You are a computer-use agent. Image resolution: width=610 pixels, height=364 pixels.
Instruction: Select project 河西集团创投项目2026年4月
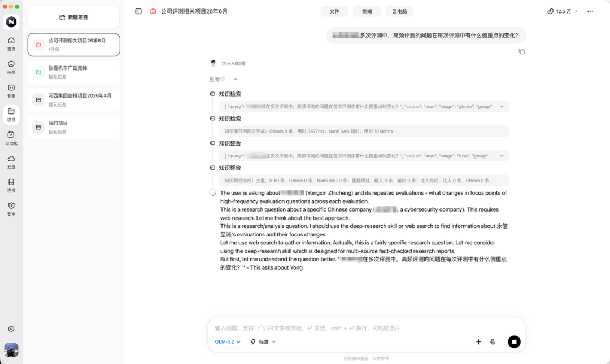[73, 100]
